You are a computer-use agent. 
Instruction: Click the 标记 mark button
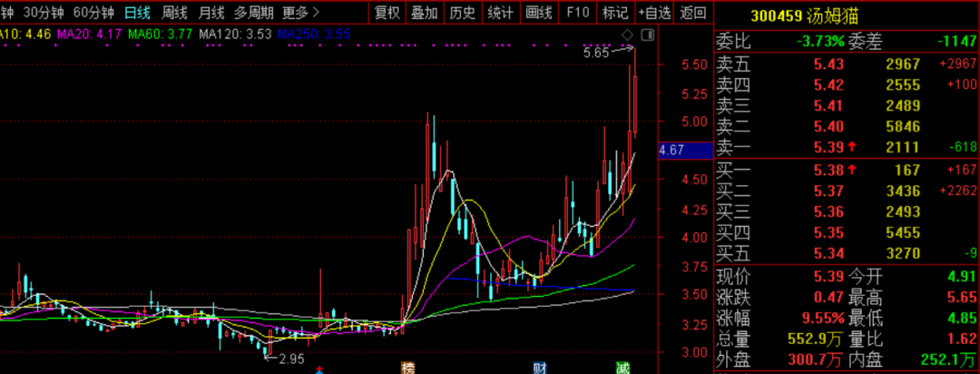tap(614, 12)
